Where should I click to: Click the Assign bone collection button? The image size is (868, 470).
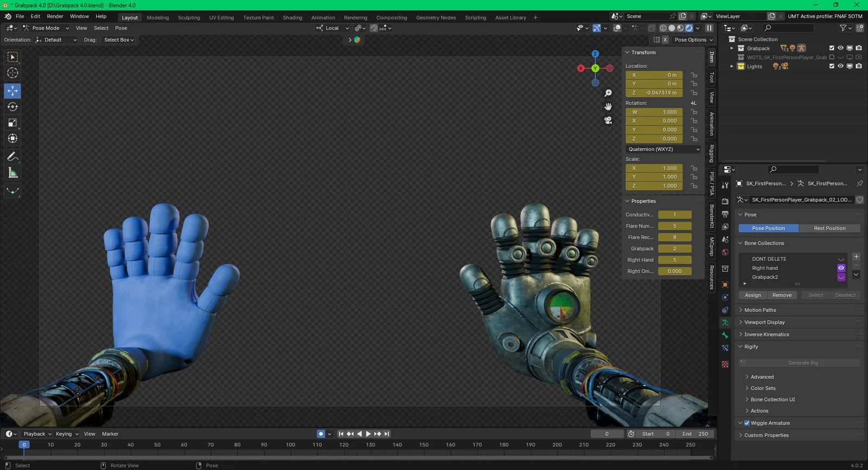point(753,295)
